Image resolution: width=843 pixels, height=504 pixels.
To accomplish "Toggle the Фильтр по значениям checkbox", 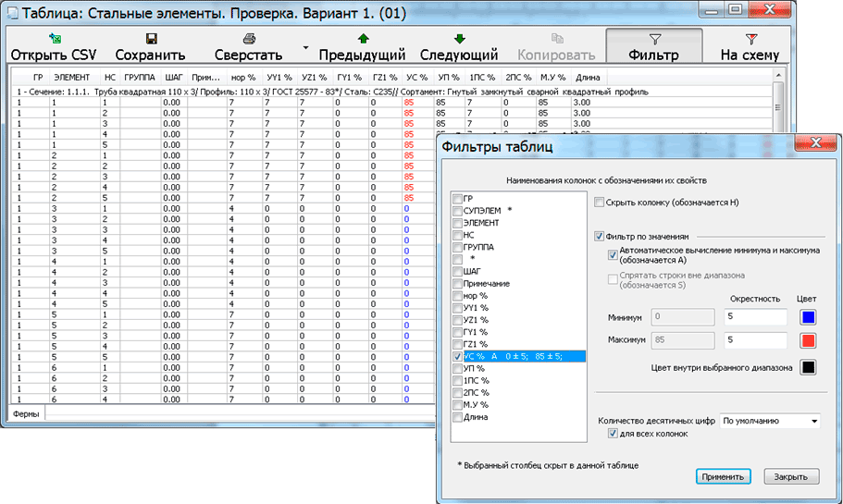I will [600, 236].
